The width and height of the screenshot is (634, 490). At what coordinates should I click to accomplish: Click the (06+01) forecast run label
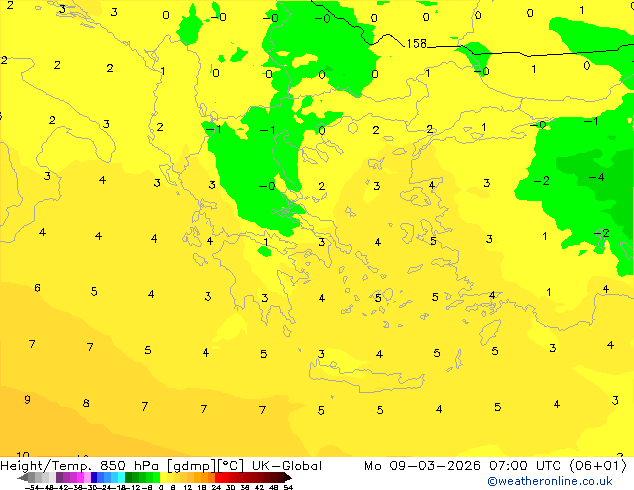[x=598, y=466]
